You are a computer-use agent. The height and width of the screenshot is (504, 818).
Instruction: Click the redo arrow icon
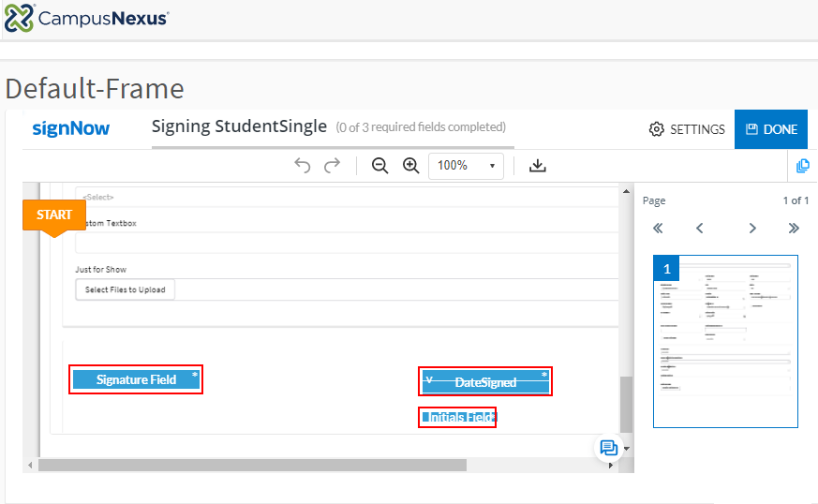(333, 166)
